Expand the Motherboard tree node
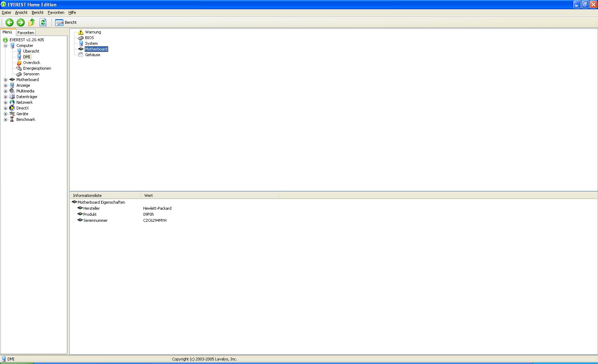The width and height of the screenshot is (598, 364). click(5, 80)
